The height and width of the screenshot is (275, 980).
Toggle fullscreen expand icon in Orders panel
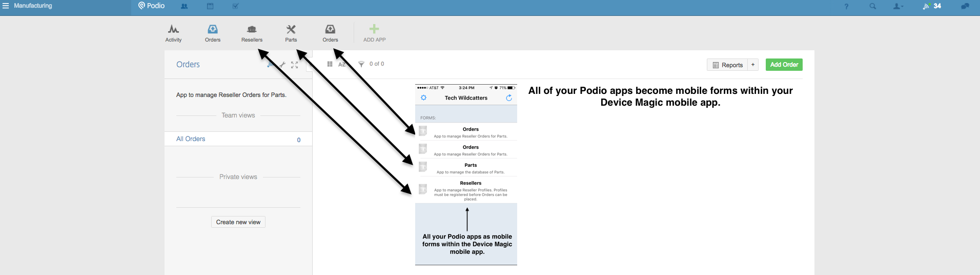[295, 65]
